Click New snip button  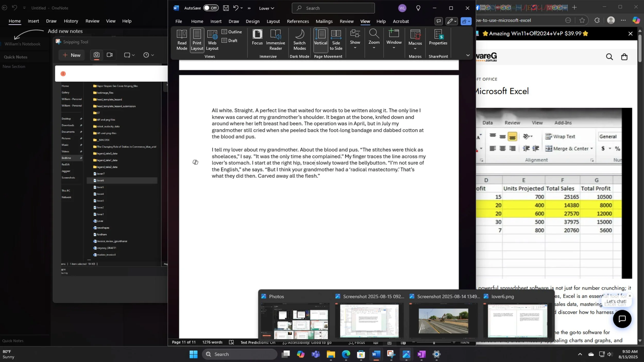pyautogui.click(x=72, y=55)
